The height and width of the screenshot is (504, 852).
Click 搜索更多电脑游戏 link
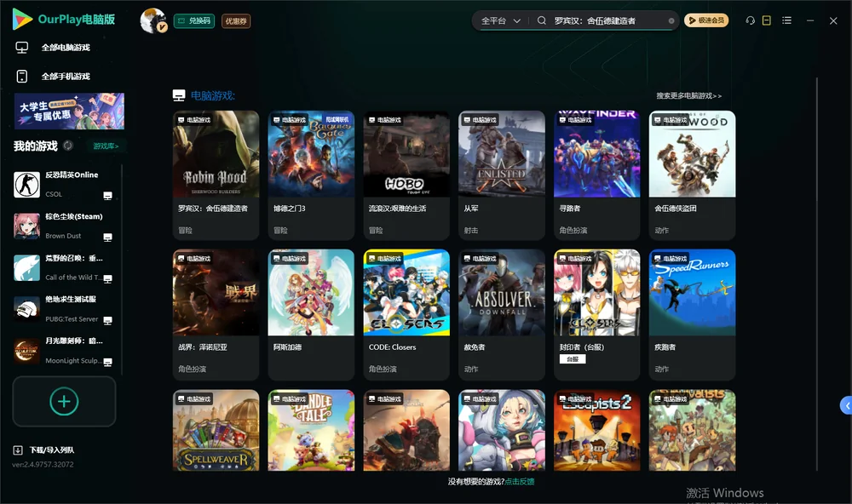tap(689, 95)
